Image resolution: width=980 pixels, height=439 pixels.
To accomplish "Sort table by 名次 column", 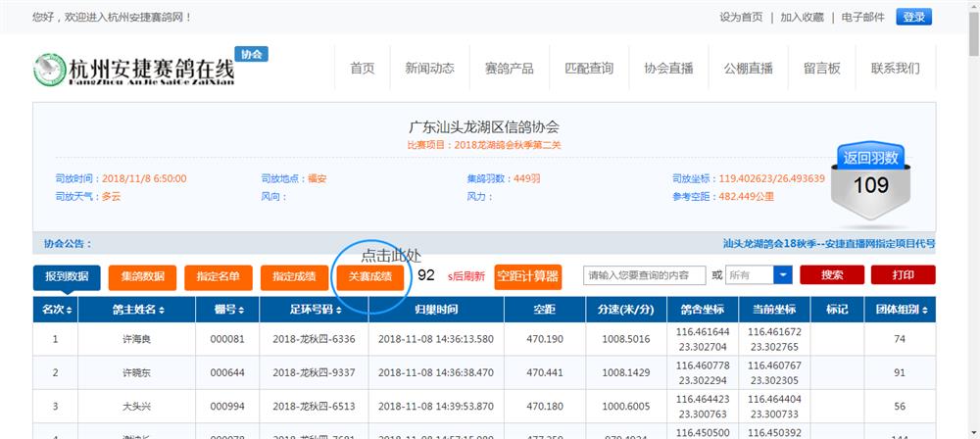I will click(x=56, y=310).
